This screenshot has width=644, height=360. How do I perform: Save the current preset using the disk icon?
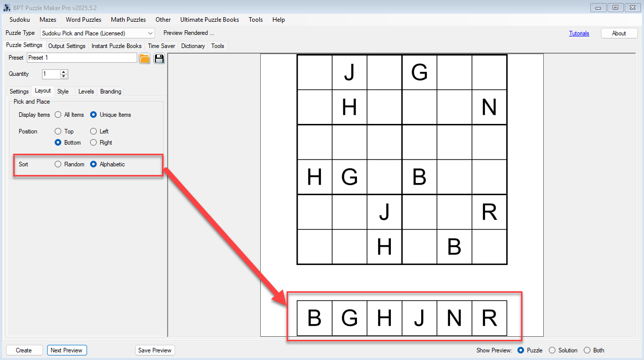[x=158, y=58]
